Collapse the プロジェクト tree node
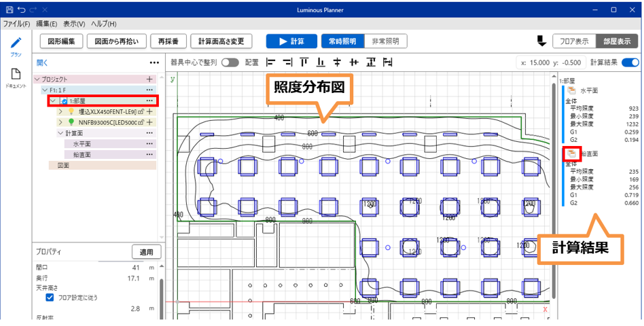Image resolution: width=644 pixels, height=326 pixels. [x=37, y=79]
